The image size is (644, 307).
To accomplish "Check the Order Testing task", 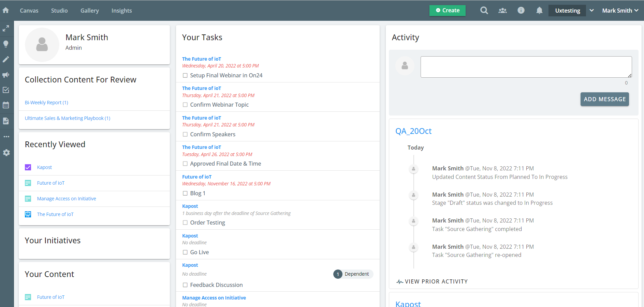I will click(x=185, y=222).
